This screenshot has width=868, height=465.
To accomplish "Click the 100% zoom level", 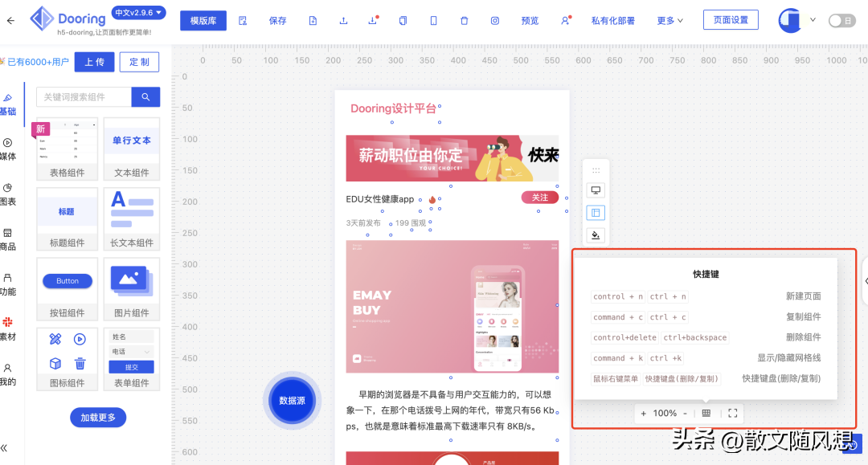I will [665, 413].
